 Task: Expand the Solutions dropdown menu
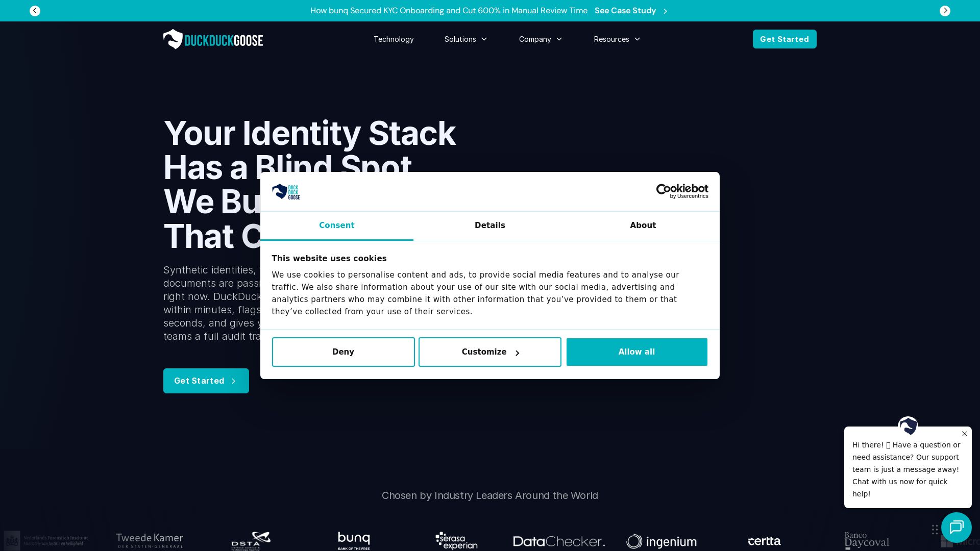[x=465, y=39]
